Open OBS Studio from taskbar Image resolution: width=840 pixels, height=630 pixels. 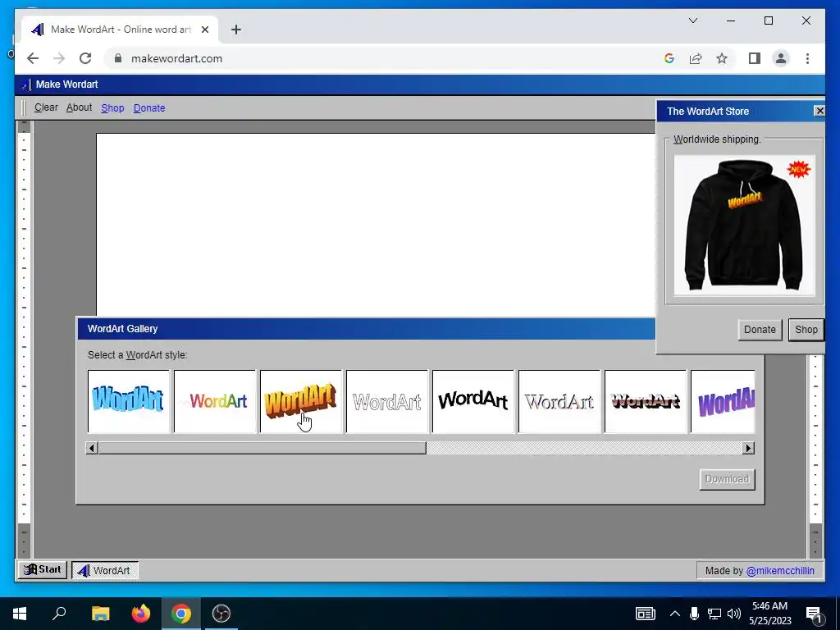221,614
